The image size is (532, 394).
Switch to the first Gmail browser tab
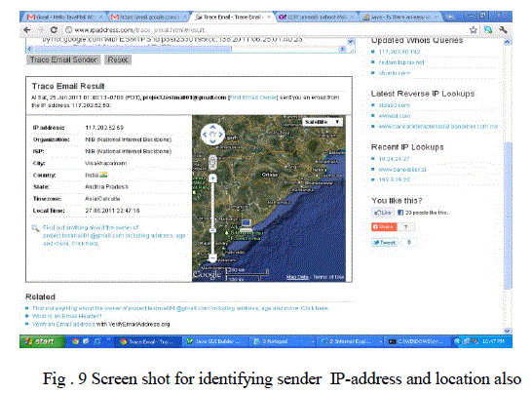pos(64,17)
